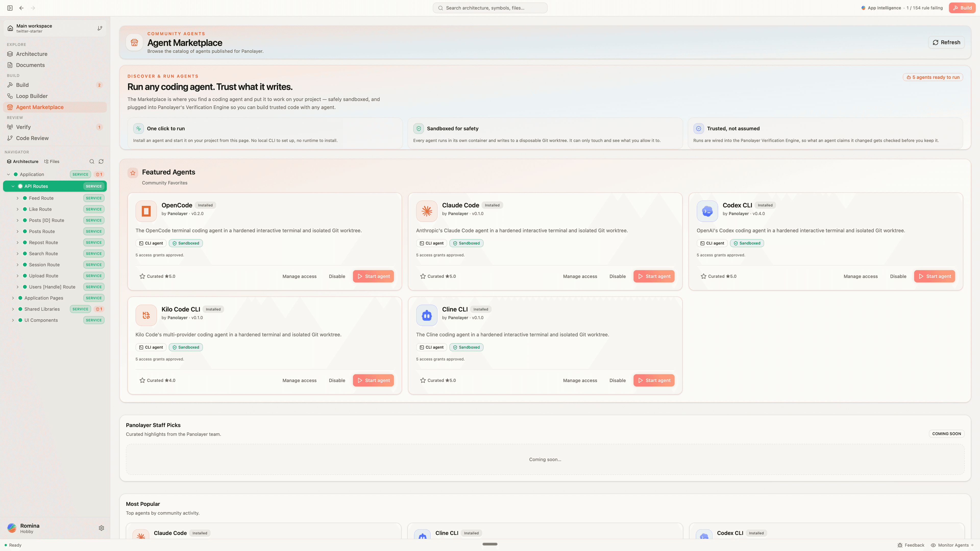The height and width of the screenshot is (551, 980).
Task: Open settings gear next to Romina
Action: pyautogui.click(x=102, y=528)
